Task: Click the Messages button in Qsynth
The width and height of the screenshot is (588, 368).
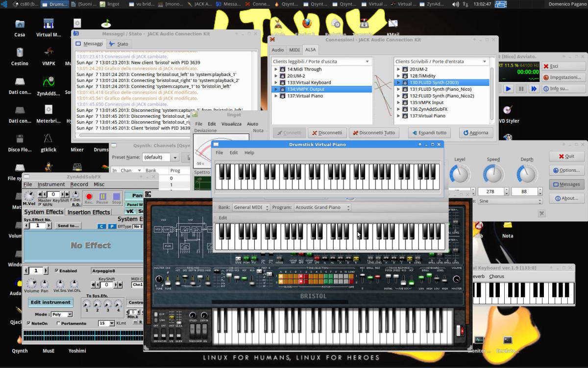Action: tap(566, 184)
